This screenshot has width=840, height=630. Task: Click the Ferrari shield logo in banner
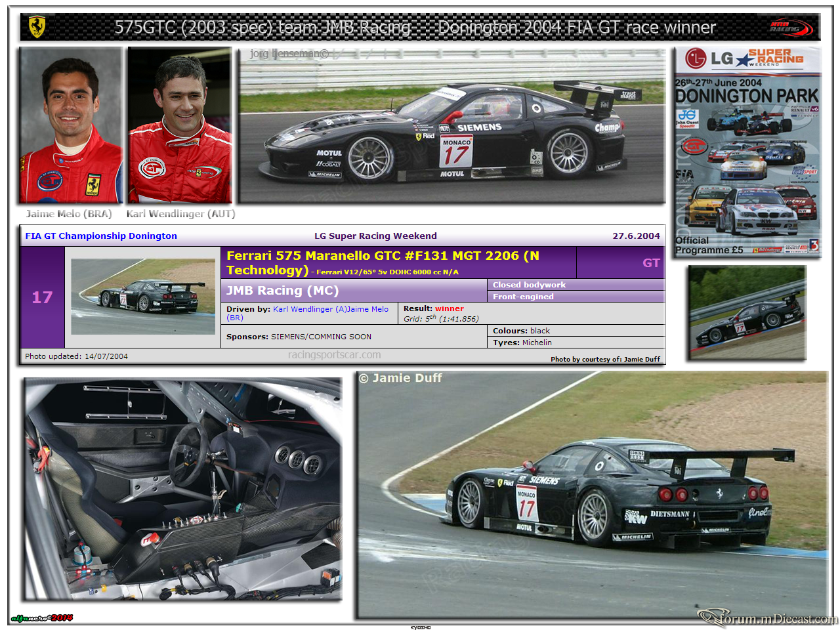pyautogui.click(x=37, y=27)
